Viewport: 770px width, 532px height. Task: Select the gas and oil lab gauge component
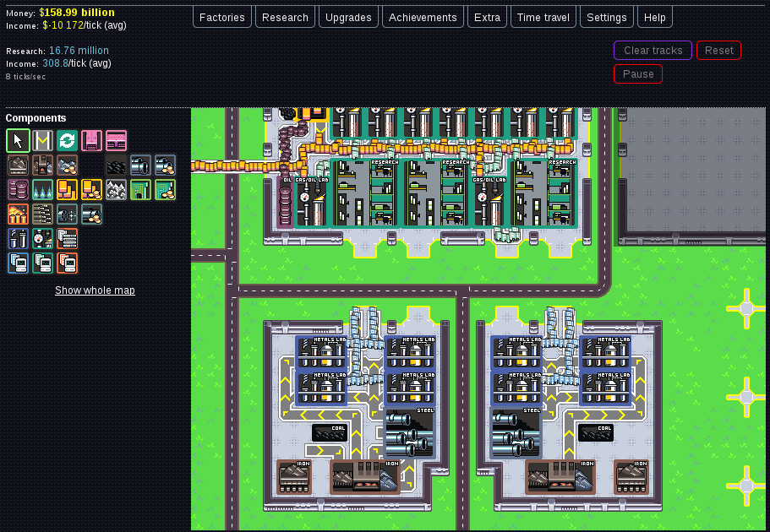pyautogui.click(x=43, y=239)
